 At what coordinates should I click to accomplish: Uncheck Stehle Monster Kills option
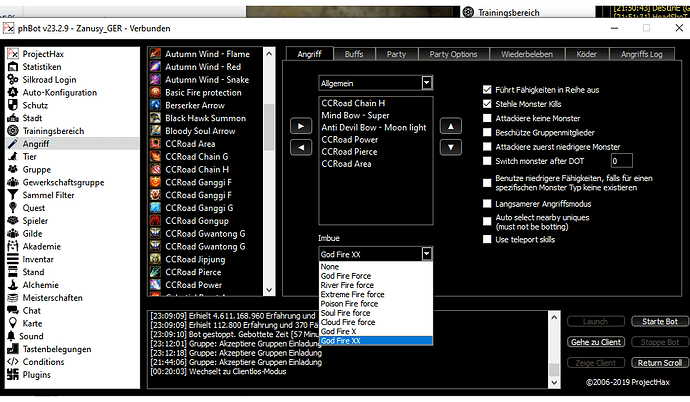tap(487, 104)
